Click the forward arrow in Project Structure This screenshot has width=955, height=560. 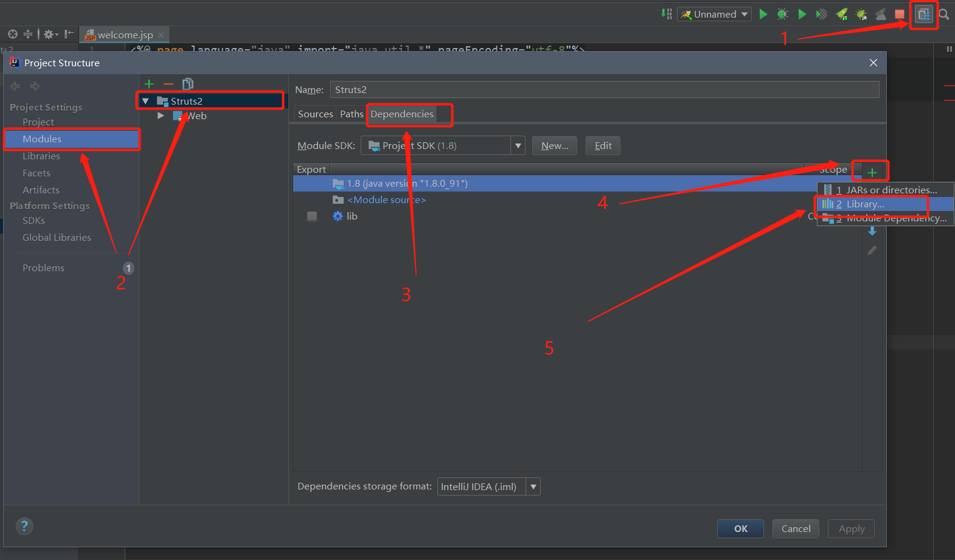pyautogui.click(x=35, y=86)
